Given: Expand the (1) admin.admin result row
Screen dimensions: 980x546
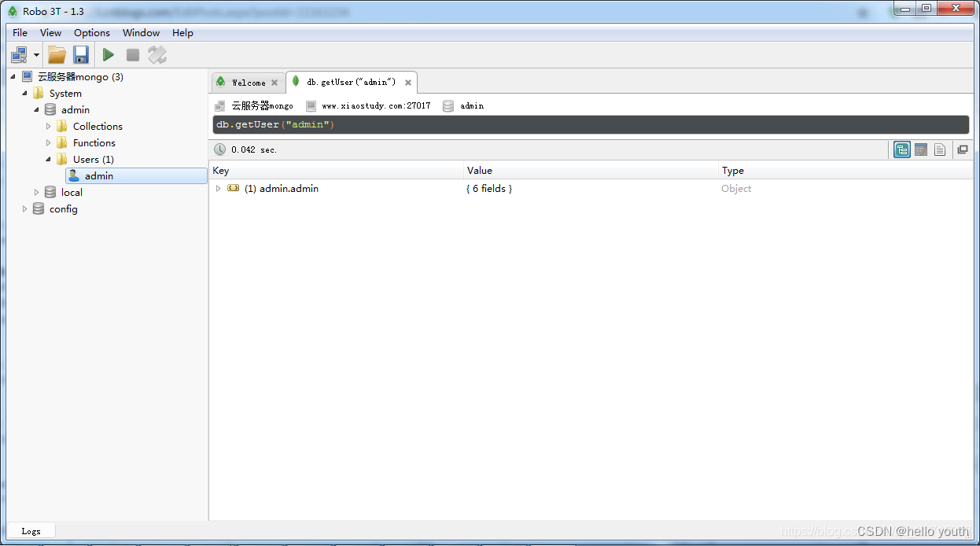Looking at the screenshot, I should pyautogui.click(x=219, y=188).
